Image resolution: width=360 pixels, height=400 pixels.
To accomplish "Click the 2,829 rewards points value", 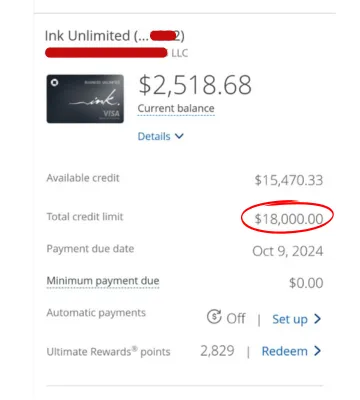I will [217, 351].
